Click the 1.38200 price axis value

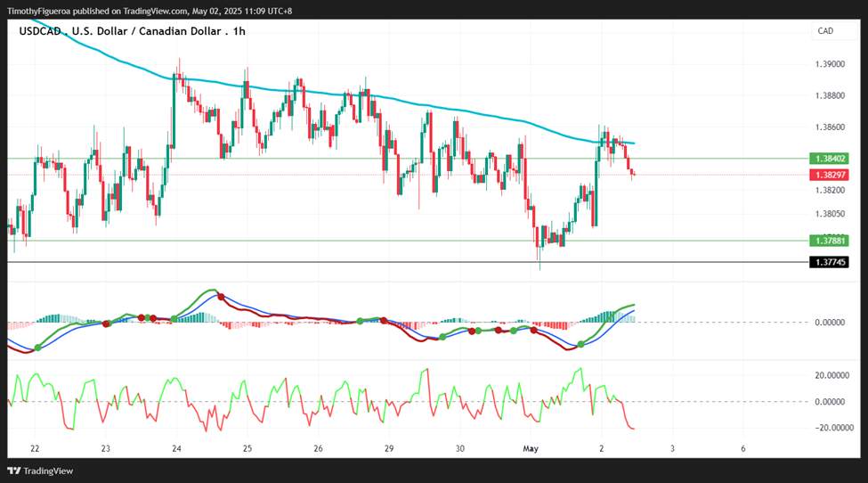(x=830, y=190)
